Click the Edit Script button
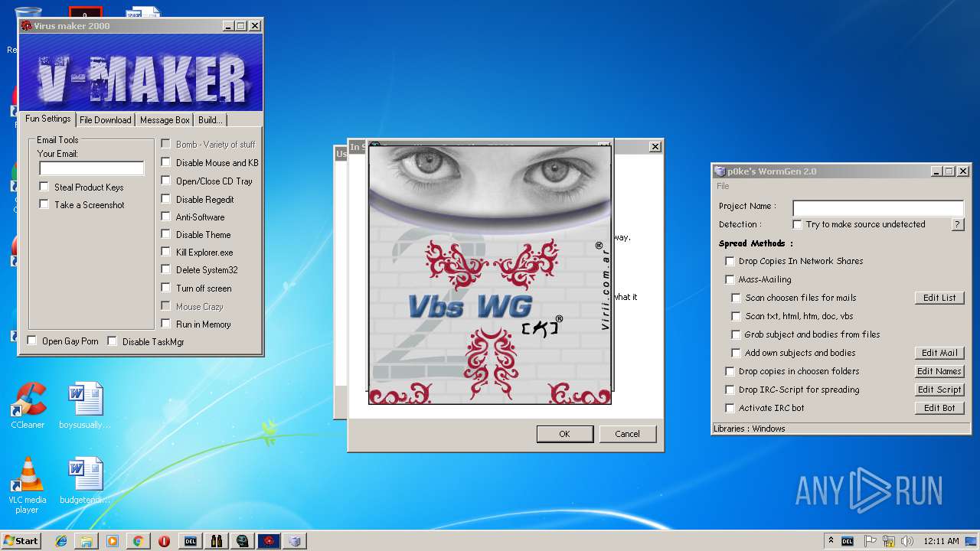Screen dimensions: 980x551 939,390
